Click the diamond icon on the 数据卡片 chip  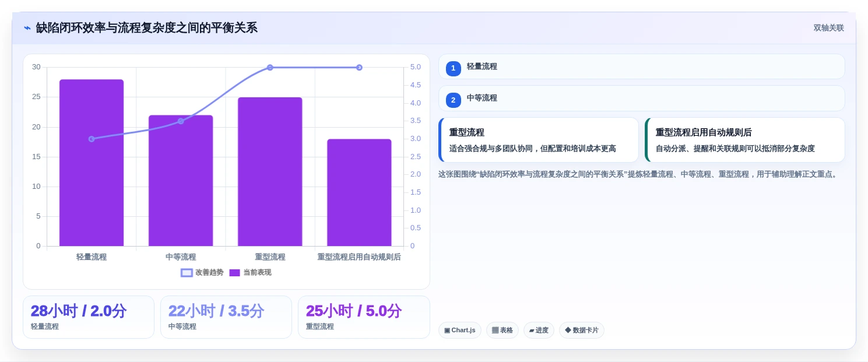click(x=568, y=331)
